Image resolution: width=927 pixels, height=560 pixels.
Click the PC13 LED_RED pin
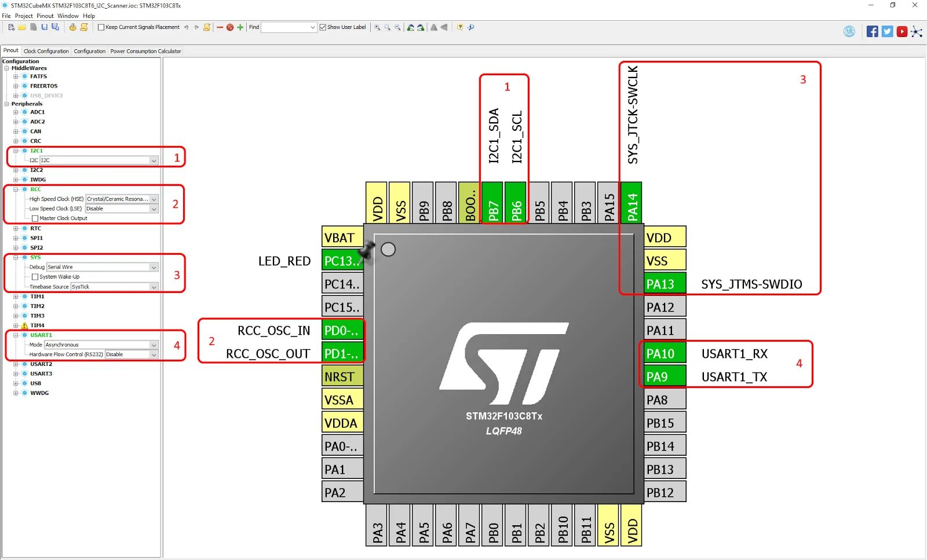342,261
